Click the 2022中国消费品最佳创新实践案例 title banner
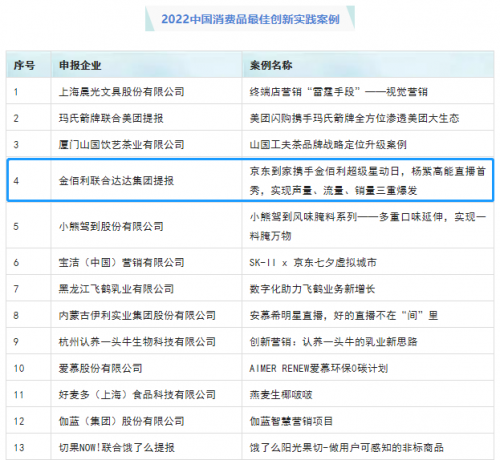 tap(250, 19)
